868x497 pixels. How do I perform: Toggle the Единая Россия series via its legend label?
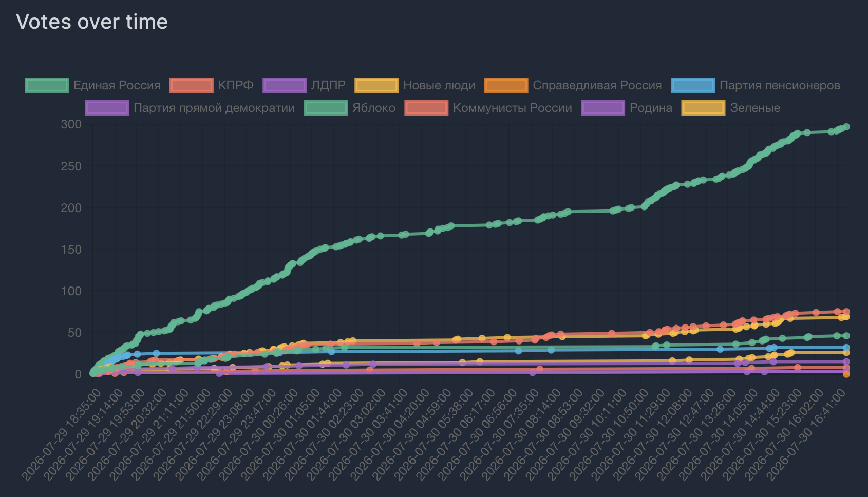(117, 85)
